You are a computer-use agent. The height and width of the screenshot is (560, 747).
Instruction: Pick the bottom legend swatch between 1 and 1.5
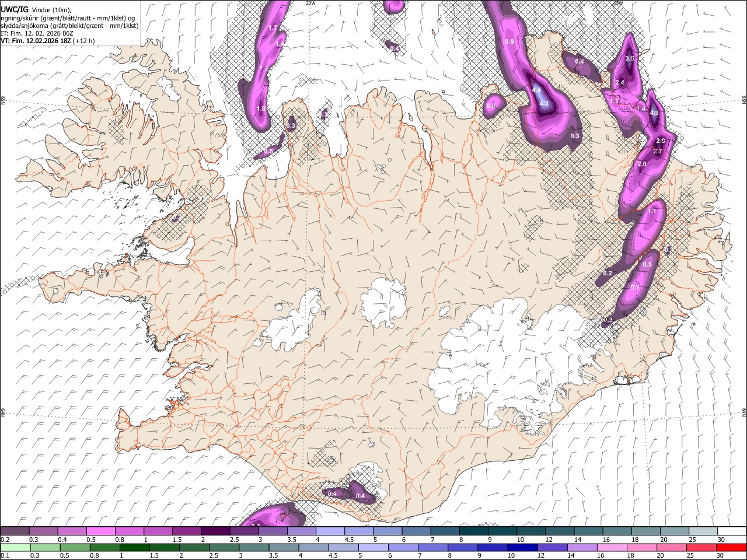pyautogui.click(x=134, y=547)
